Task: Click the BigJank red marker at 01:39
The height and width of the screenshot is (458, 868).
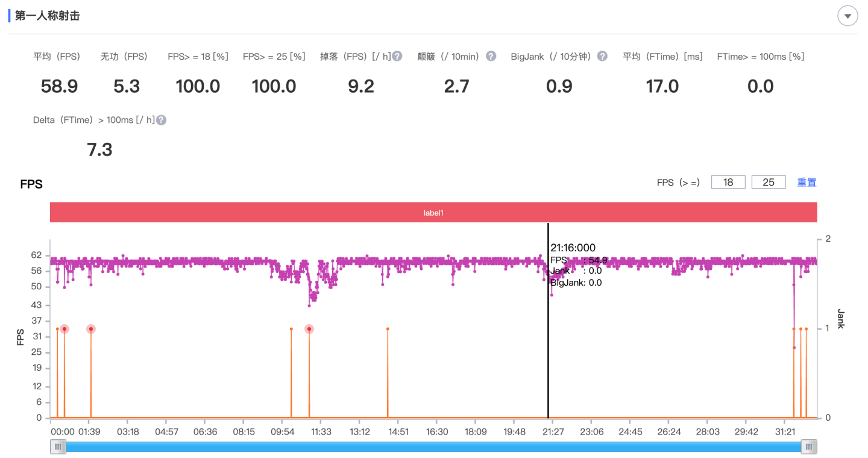Action: (91, 329)
